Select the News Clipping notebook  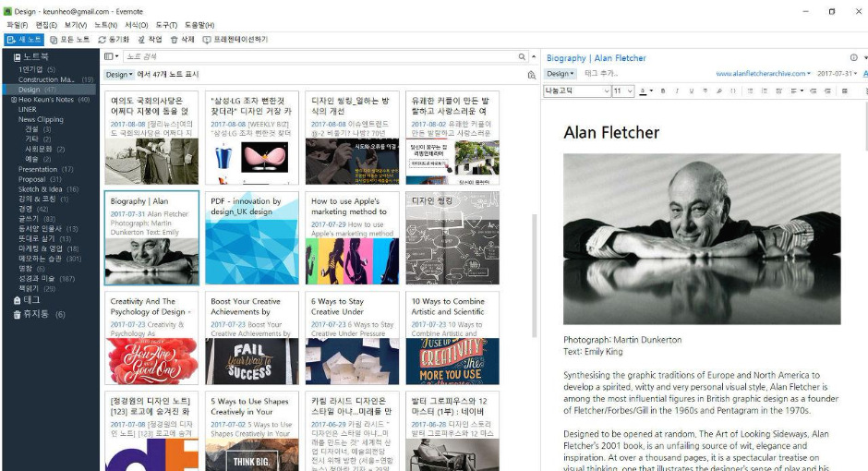41,119
